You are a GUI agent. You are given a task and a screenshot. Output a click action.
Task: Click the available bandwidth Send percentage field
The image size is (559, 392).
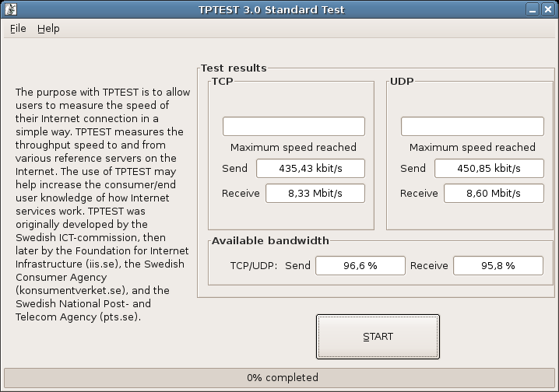point(360,265)
